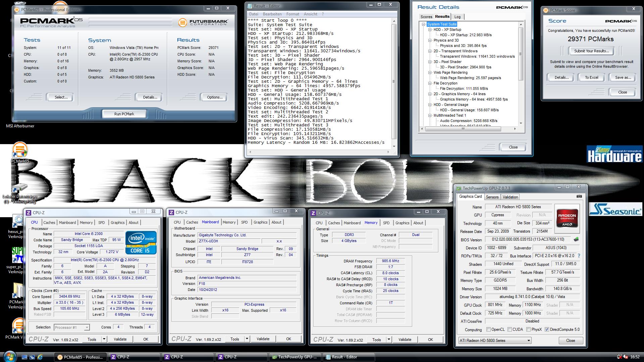Screen dimensions: 644x362
Task: Switch to Sensors tab in GPU-Z
Action: click(492, 197)
